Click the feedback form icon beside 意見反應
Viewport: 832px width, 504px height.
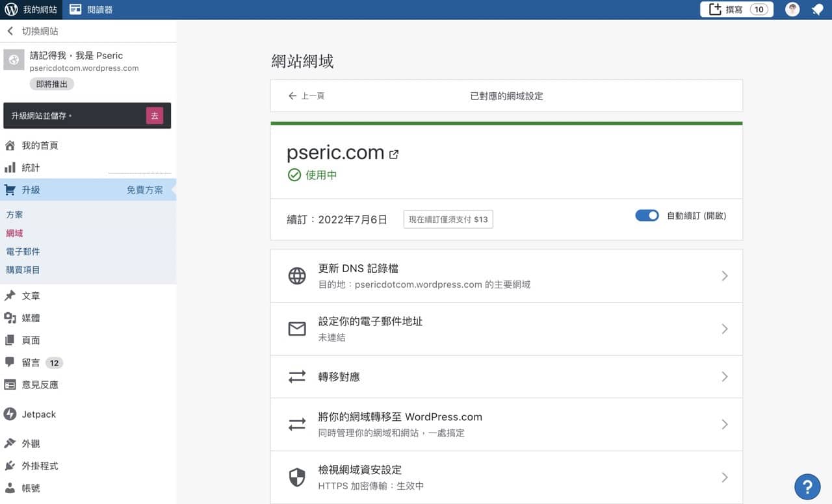pyautogui.click(x=10, y=384)
